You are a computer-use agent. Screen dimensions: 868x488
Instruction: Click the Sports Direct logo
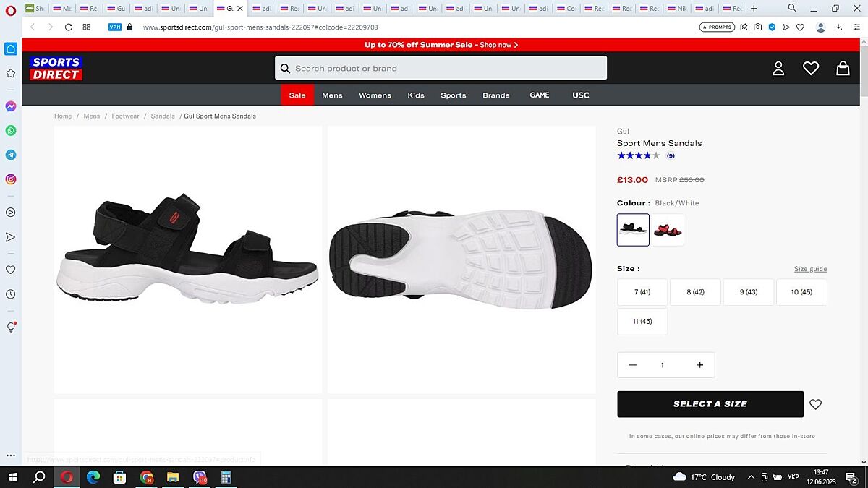pos(56,68)
